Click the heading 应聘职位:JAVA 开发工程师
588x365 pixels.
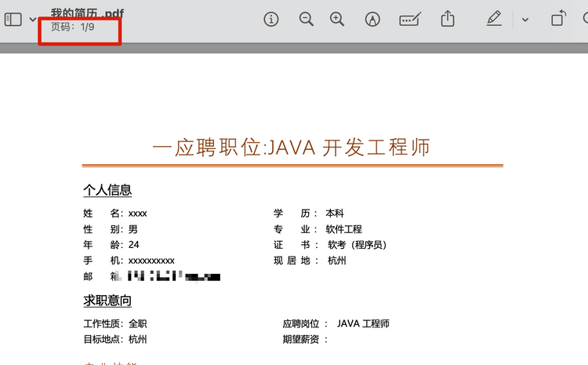coord(292,148)
